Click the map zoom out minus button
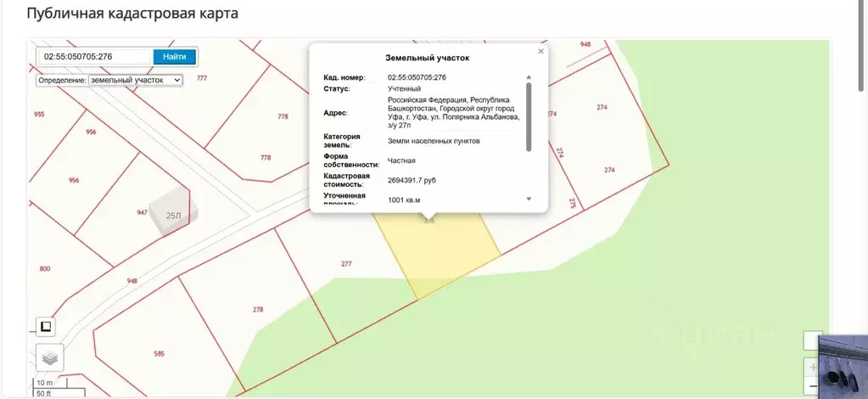Screen dimensions: 868x399 (x=813, y=387)
